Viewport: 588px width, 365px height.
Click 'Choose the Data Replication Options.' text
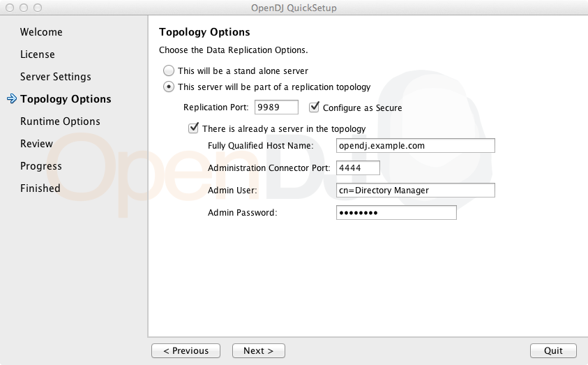[x=233, y=50]
